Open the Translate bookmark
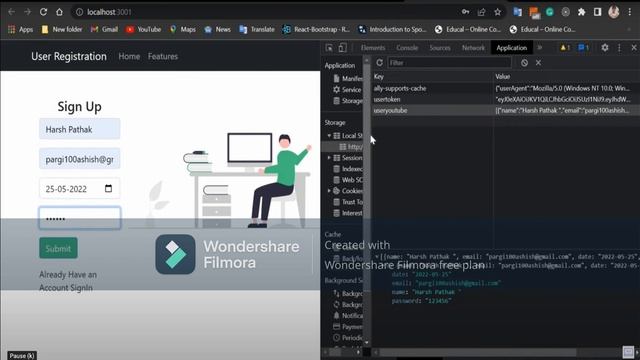 pos(257,29)
